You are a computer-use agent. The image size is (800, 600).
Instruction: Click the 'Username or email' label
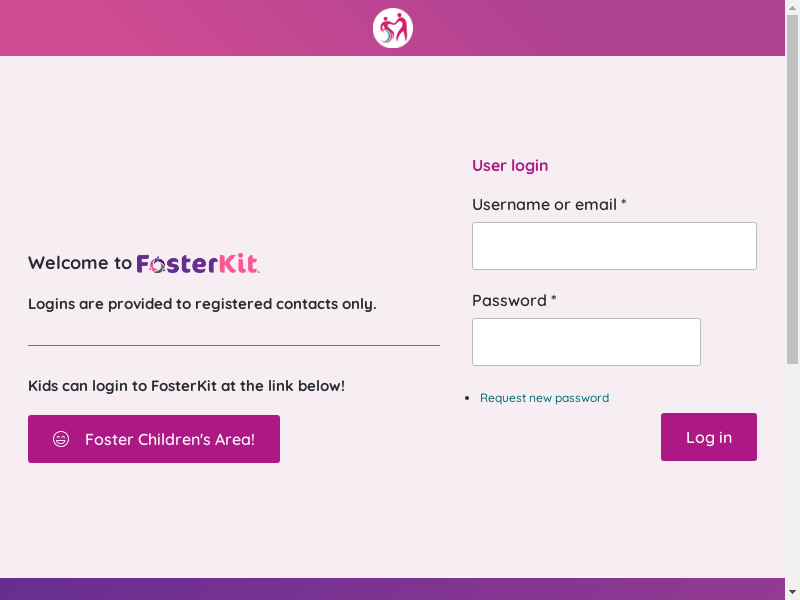coord(544,205)
